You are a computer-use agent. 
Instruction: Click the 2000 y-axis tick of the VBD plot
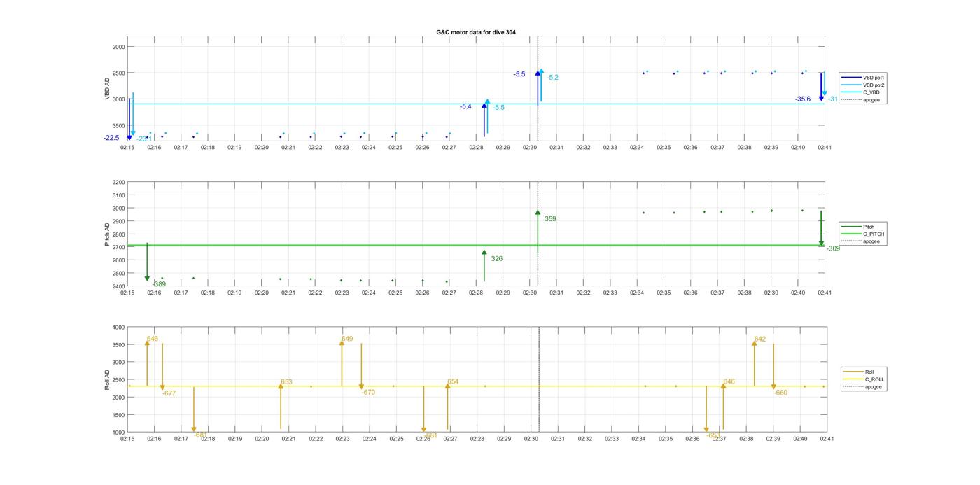point(119,47)
